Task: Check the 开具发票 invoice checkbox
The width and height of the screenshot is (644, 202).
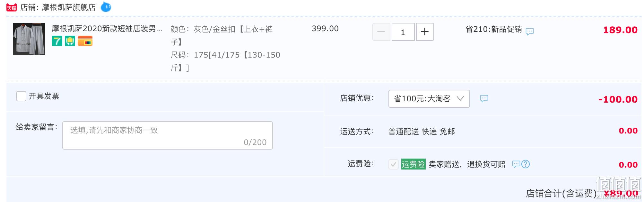Action: 21,96
